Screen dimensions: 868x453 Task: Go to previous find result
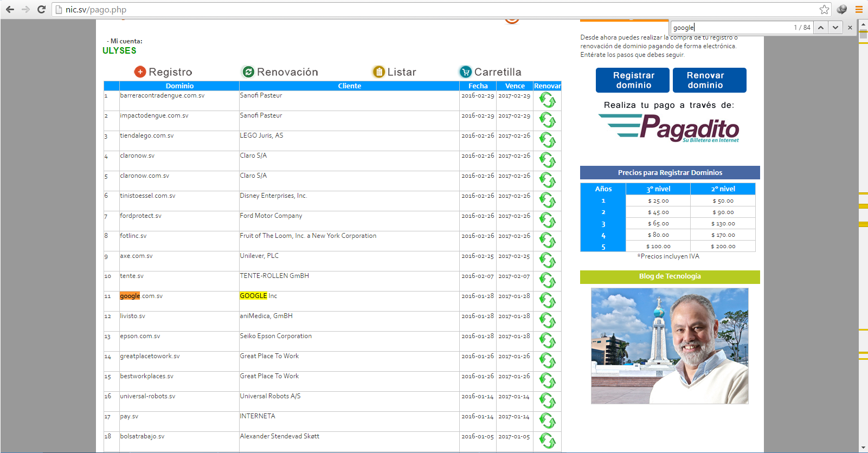coord(821,27)
